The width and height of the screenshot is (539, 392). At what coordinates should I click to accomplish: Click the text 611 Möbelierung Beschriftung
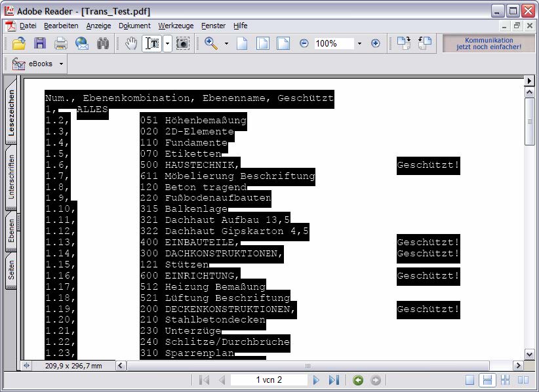pos(228,176)
